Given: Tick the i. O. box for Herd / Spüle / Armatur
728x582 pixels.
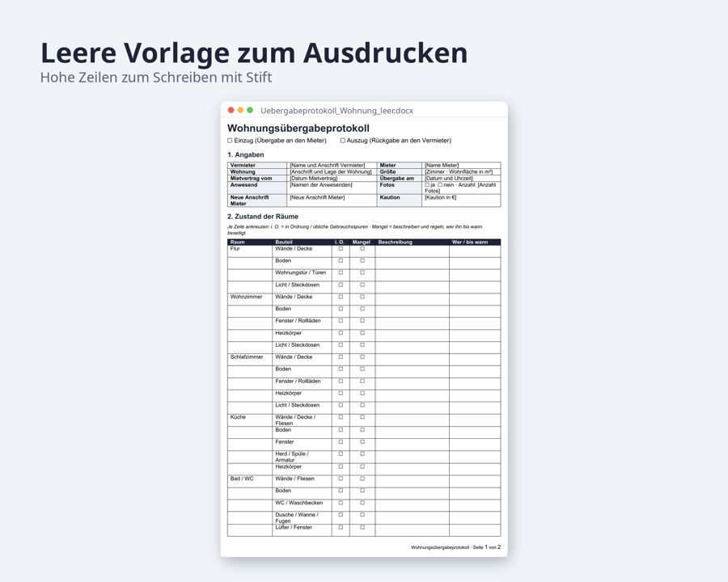Looking at the screenshot, I should (341, 454).
